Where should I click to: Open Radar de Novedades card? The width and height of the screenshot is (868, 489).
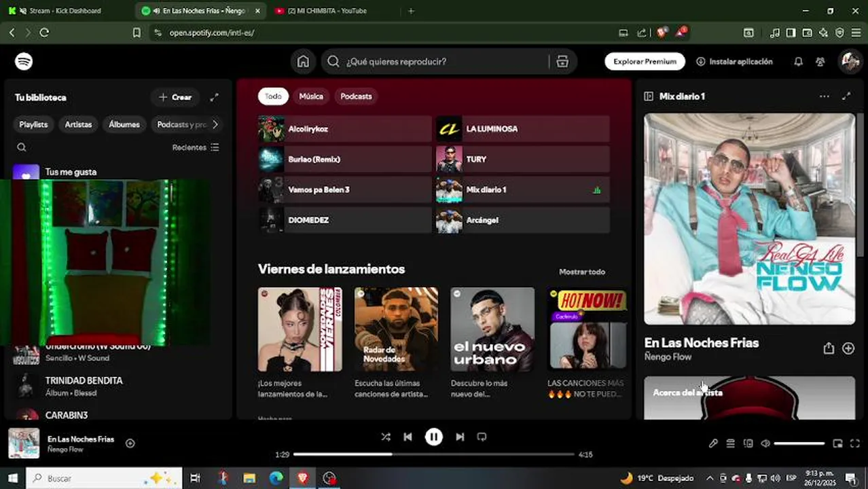(x=396, y=342)
